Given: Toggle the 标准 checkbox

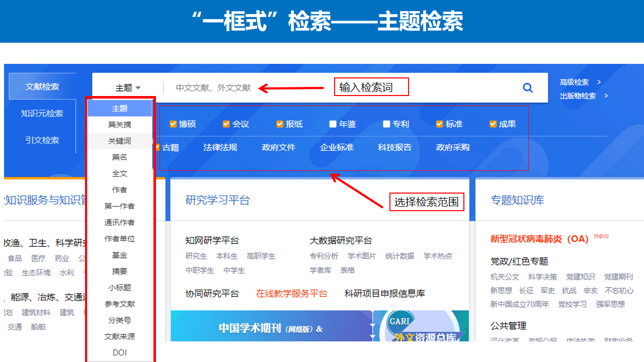Looking at the screenshot, I should coord(440,124).
